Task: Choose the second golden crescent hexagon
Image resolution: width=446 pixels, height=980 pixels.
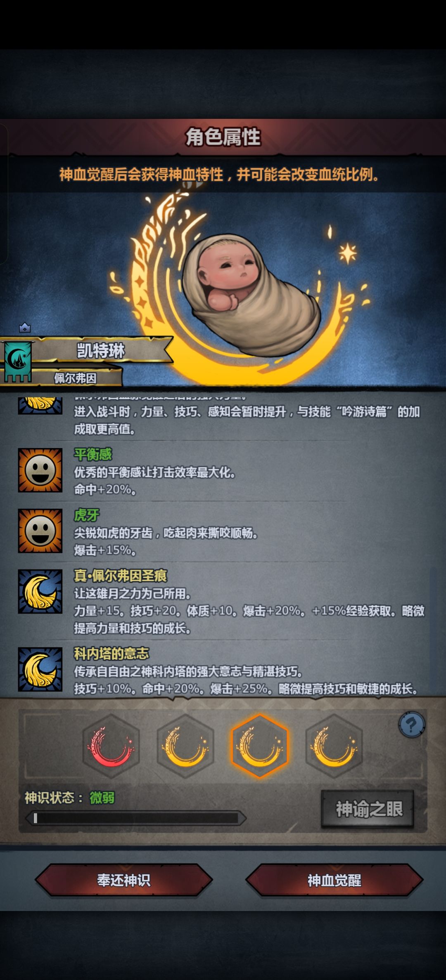Action: [x=185, y=746]
